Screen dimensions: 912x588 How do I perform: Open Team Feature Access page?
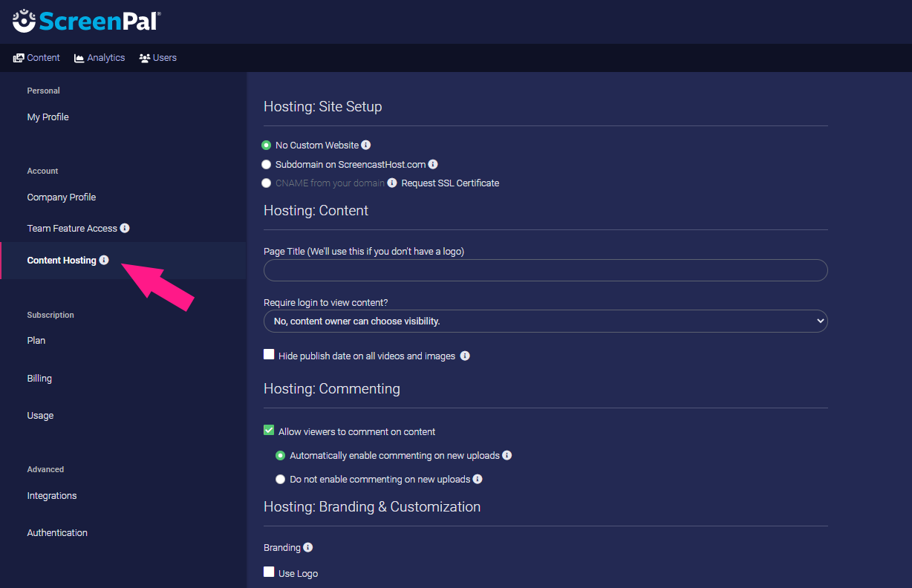pyautogui.click(x=72, y=228)
